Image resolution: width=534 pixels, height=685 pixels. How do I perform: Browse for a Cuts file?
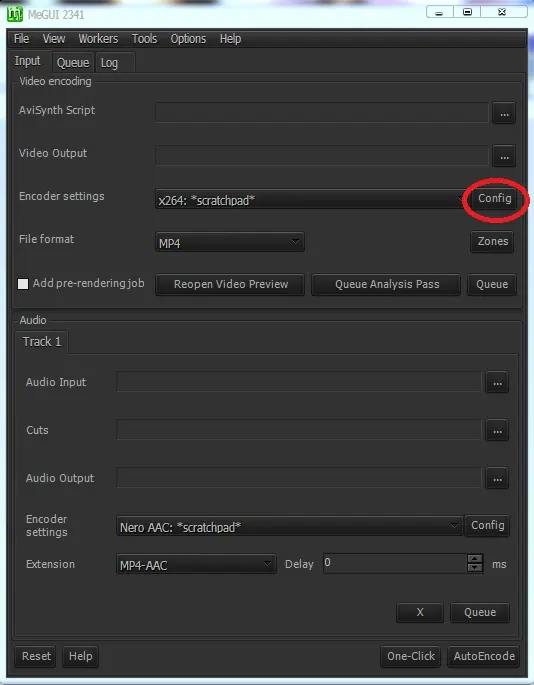tap(497, 430)
